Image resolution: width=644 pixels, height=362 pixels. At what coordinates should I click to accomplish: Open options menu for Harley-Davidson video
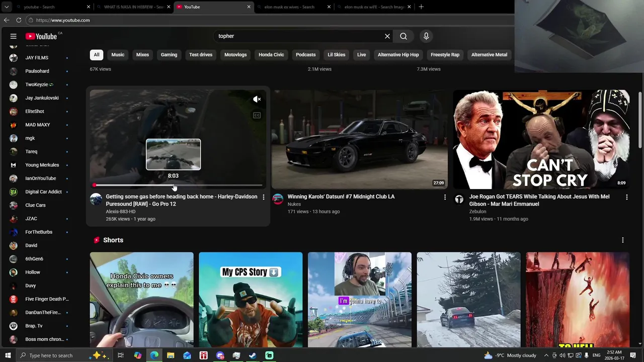(x=263, y=197)
